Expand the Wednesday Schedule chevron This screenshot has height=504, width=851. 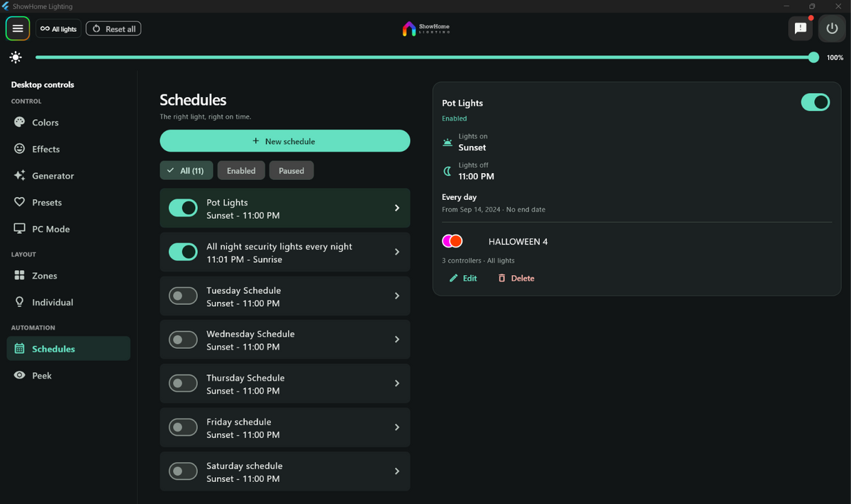point(397,340)
